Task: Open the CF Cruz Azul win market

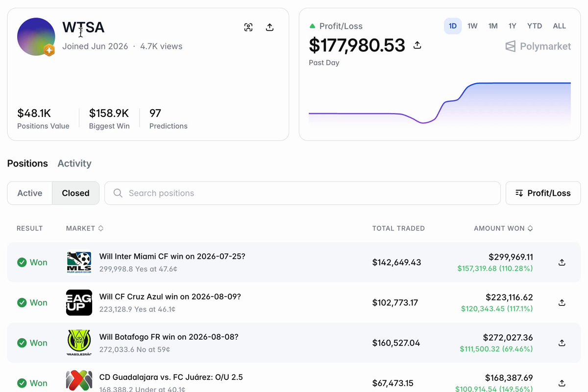Action: point(170,297)
